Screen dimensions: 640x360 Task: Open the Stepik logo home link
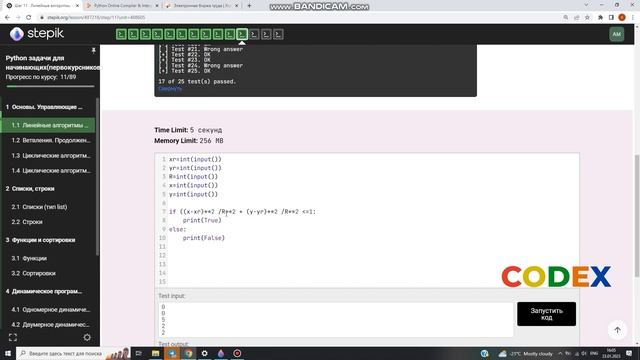pos(37,34)
